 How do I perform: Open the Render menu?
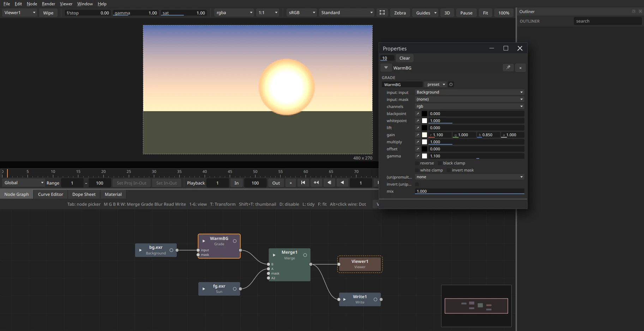point(48,4)
